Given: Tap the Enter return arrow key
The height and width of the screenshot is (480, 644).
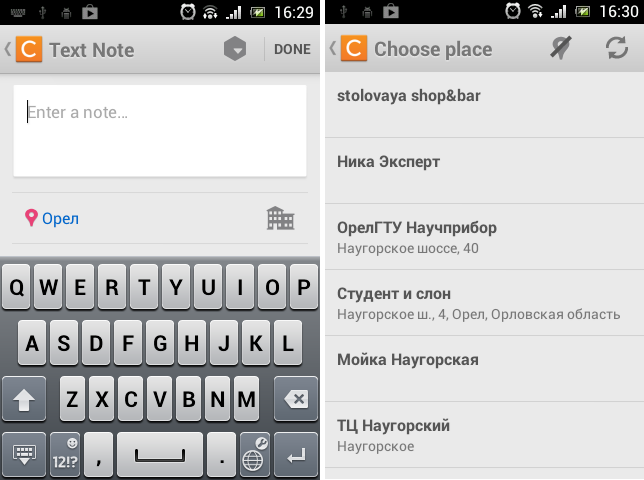Looking at the screenshot, I should click(296, 455).
